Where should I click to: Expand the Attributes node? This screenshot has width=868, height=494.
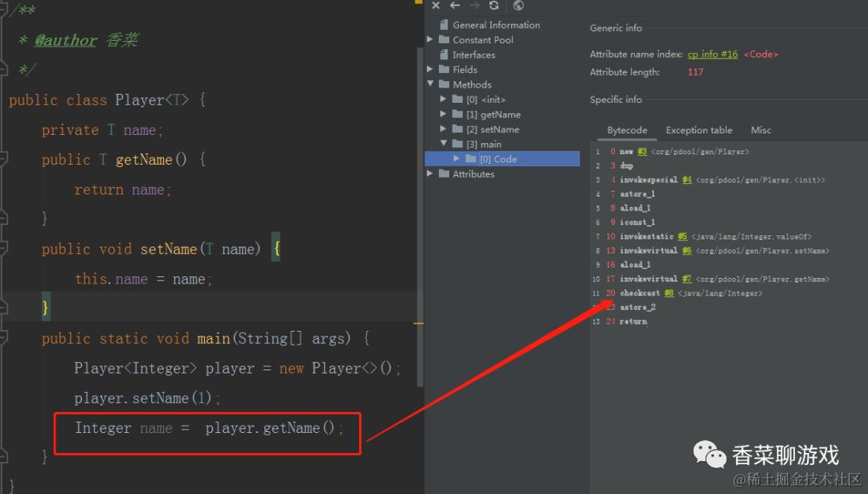(x=430, y=174)
